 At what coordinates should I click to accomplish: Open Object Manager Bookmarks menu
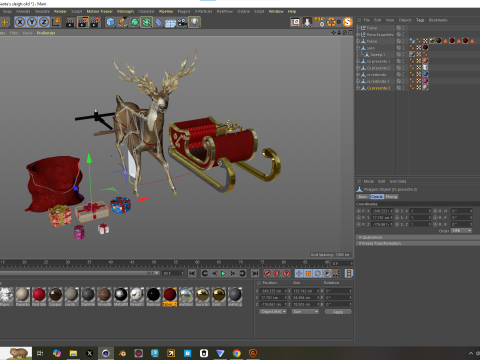pos(438,20)
